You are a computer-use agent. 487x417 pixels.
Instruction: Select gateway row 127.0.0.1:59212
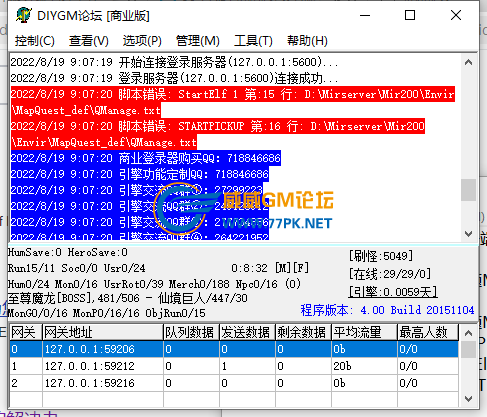234,366
